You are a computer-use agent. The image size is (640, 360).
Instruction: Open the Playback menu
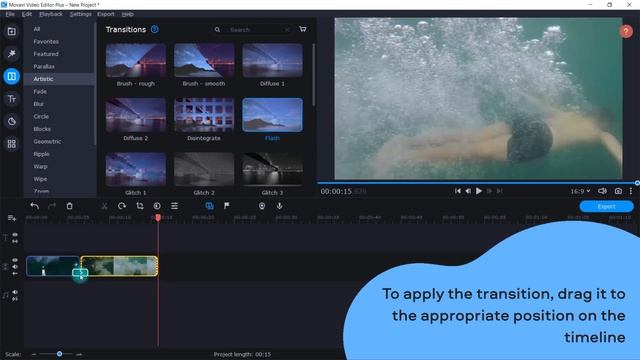point(51,14)
